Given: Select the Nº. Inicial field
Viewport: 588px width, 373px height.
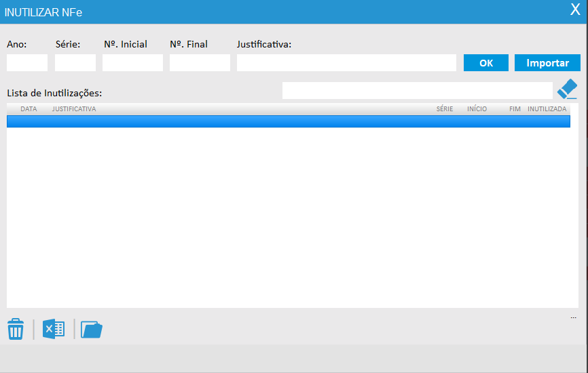Looking at the screenshot, I should [x=132, y=63].
